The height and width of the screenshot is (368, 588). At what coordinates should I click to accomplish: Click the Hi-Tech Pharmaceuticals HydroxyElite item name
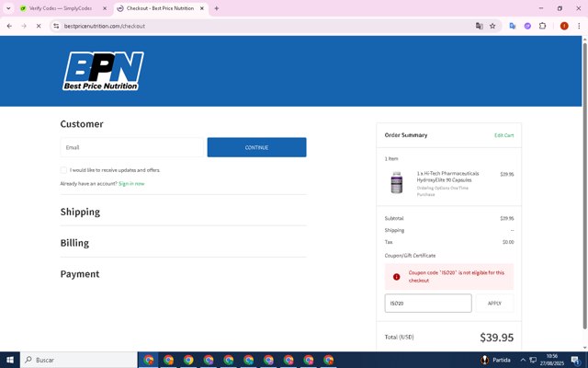click(447, 177)
